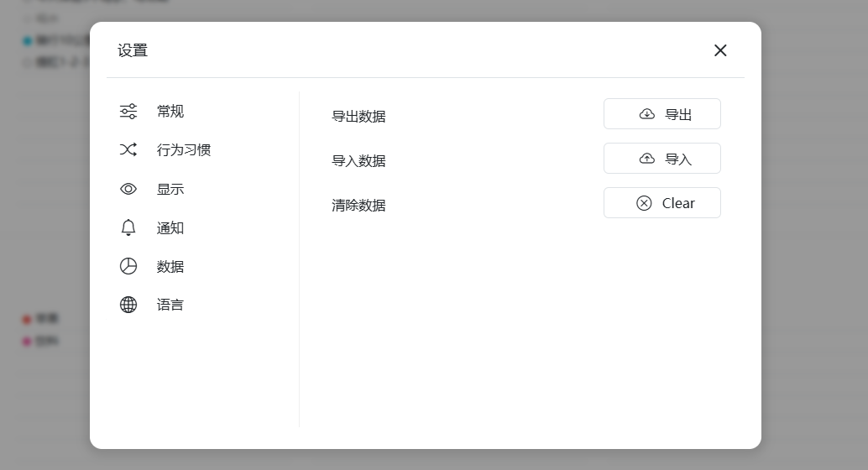
Task: Click the pie chart icon beside 数据
Action: (128, 266)
